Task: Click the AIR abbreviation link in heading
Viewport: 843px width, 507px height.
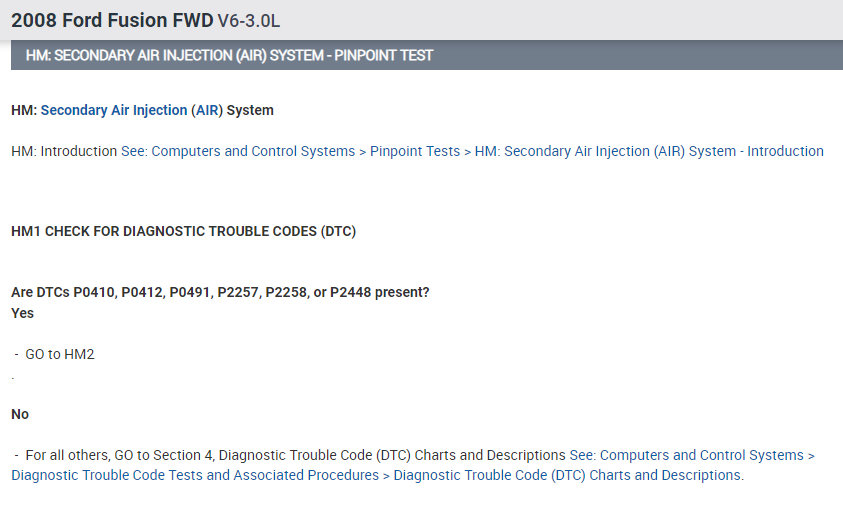Action: coord(208,110)
